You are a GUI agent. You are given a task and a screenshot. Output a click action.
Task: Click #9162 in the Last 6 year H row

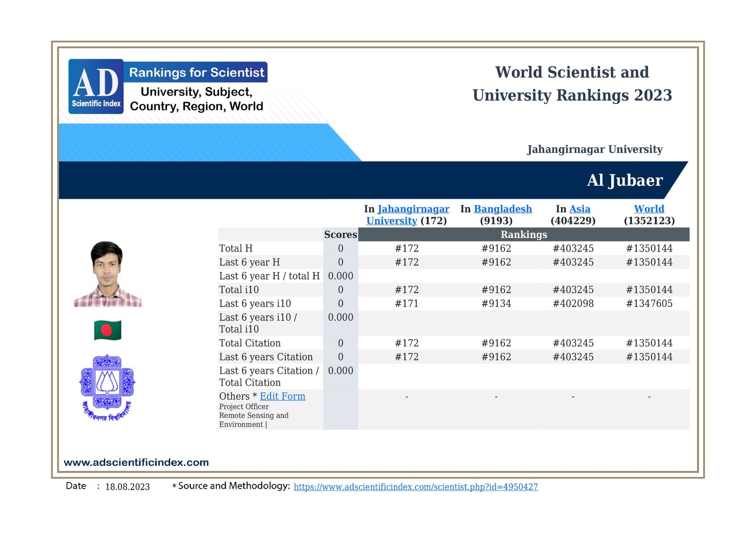click(x=496, y=262)
